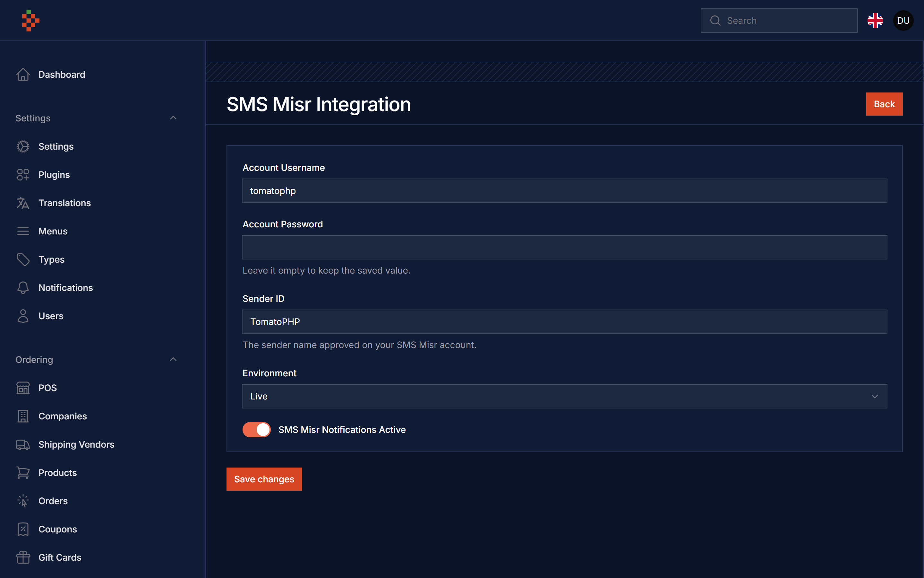Toggle SMS Misr Notifications Active switch
This screenshot has width=924, height=578.
click(x=257, y=430)
